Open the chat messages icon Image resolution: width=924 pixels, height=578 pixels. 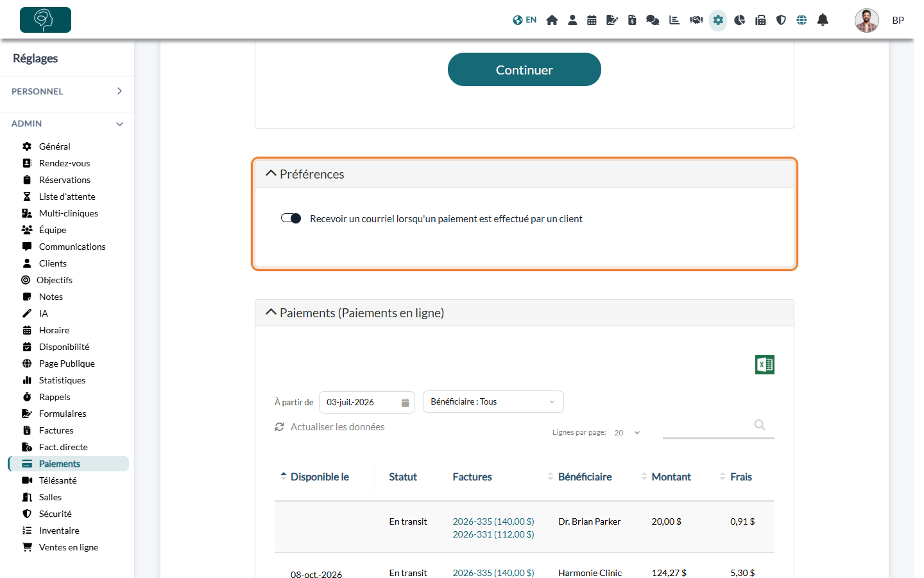point(653,20)
